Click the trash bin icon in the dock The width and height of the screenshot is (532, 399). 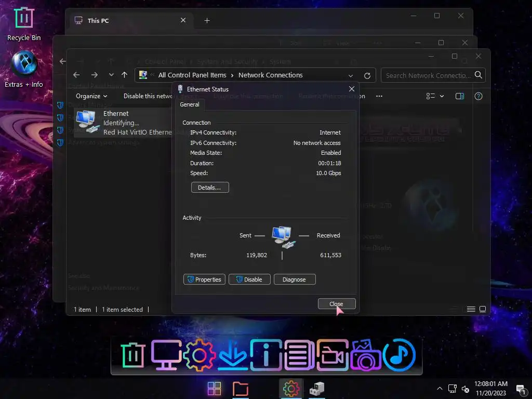click(x=132, y=355)
